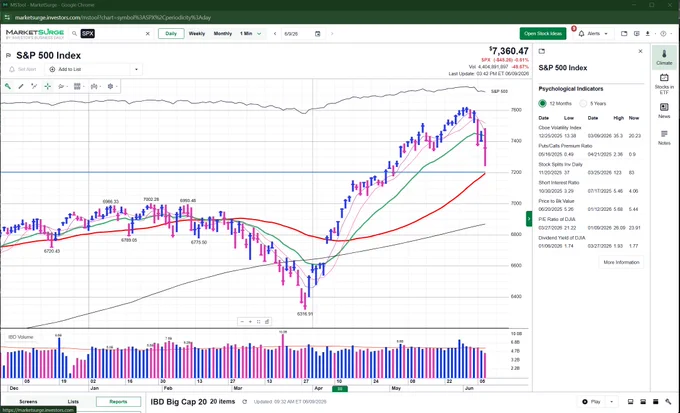Select the green wrench chart tool
The width and height of the screenshot is (680, 413).
tap(8, 86)
